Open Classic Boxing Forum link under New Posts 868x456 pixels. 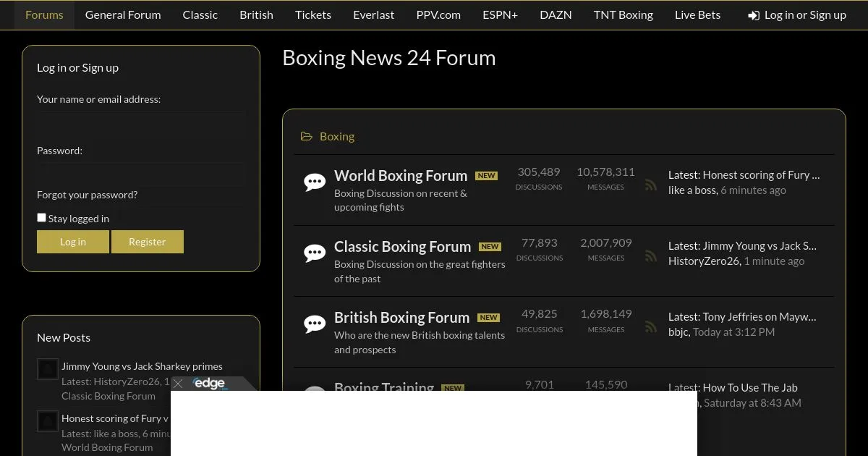click(x=109, y=396)
